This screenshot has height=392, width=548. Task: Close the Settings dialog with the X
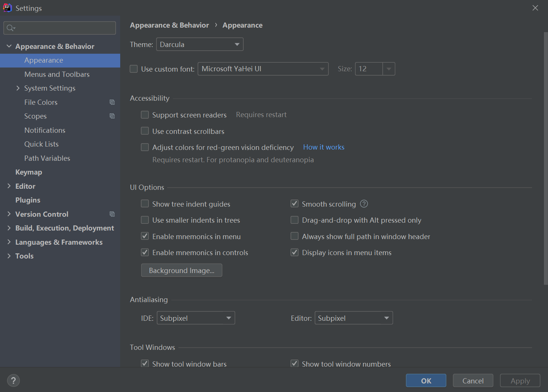535,8
